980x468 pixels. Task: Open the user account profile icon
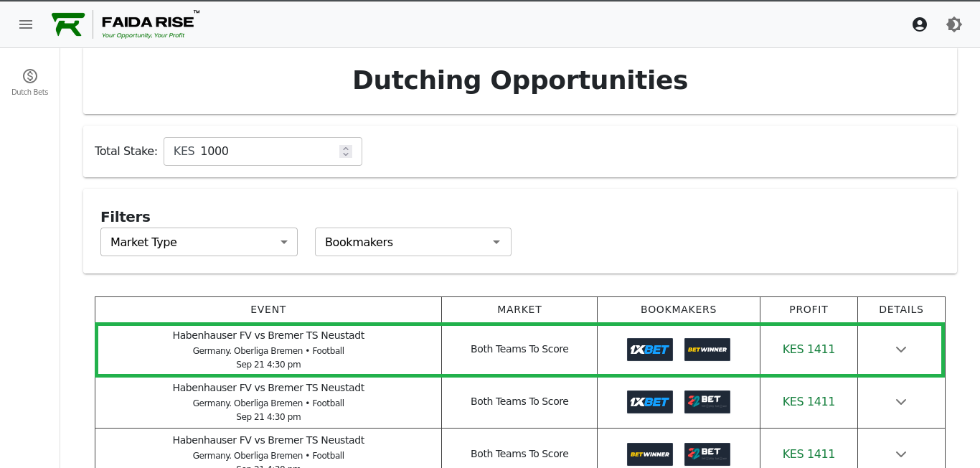(920, 24)
